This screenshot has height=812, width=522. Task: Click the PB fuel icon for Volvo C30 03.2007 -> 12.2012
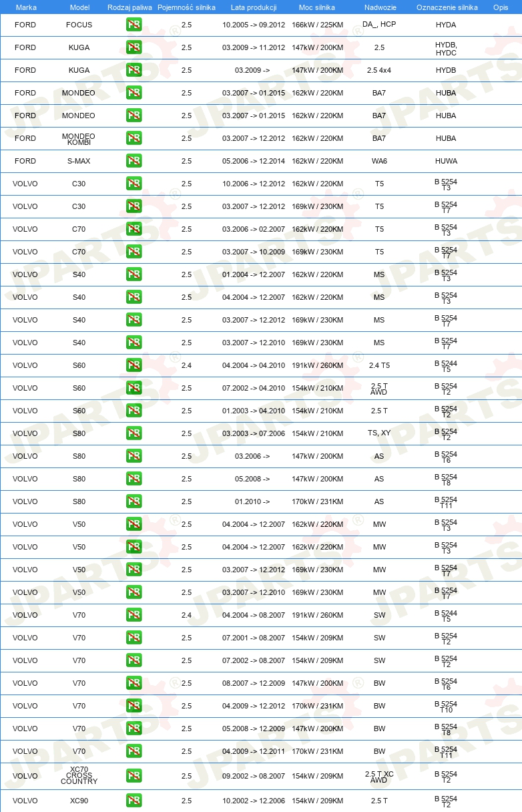[x=134, y=206]
